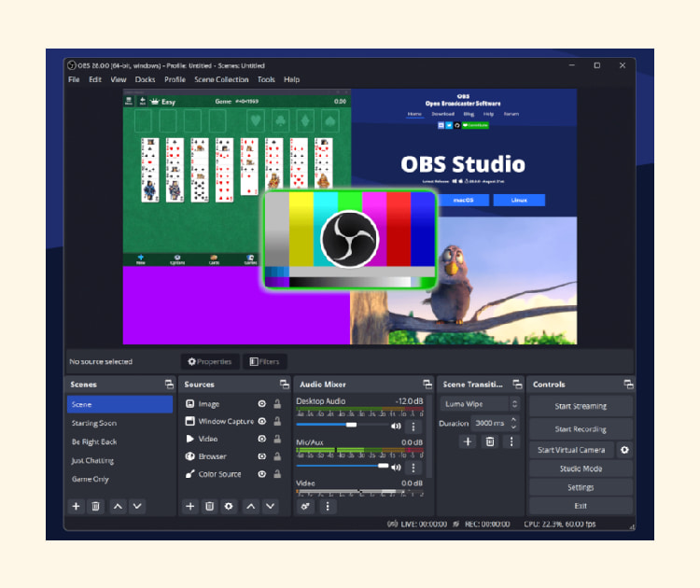The width and height of the screenshot is (700, 588).
Task: Pop out the Scenes dock
Action: coord(169,384)
